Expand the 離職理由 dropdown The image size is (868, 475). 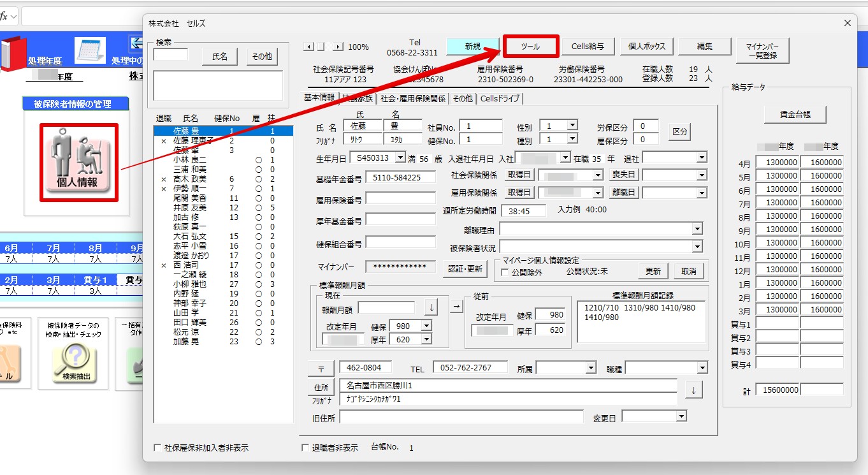click(697, 229)
